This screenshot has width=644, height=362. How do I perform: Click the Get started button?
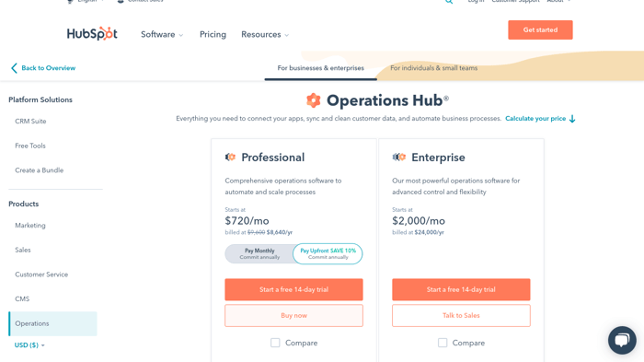click(x=540, y=30)
